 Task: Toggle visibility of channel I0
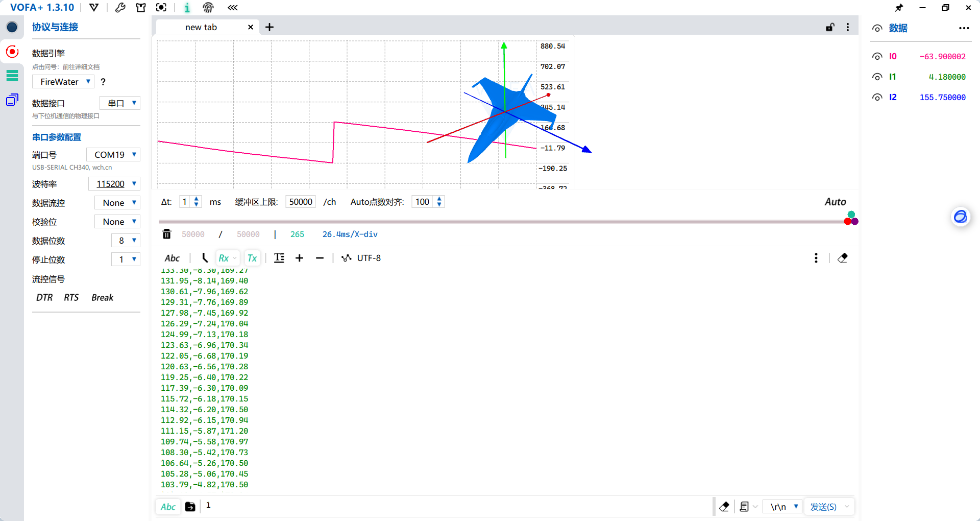[x=877, y=57]
